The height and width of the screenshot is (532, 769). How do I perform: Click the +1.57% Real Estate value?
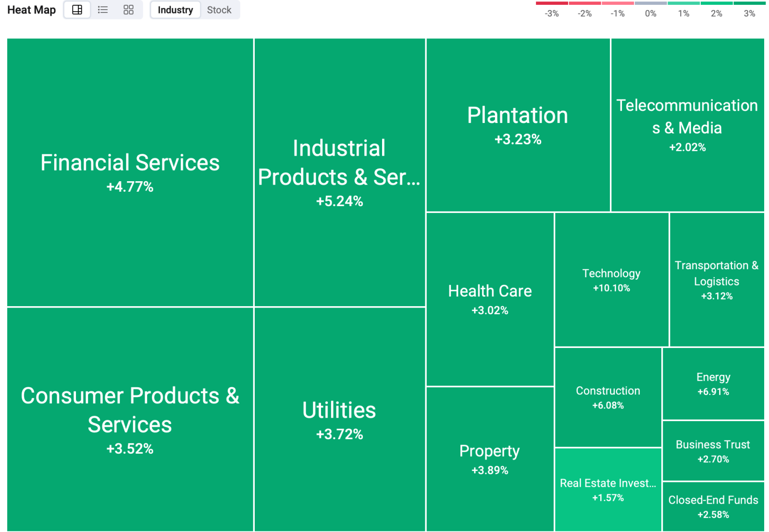(608, 497)
